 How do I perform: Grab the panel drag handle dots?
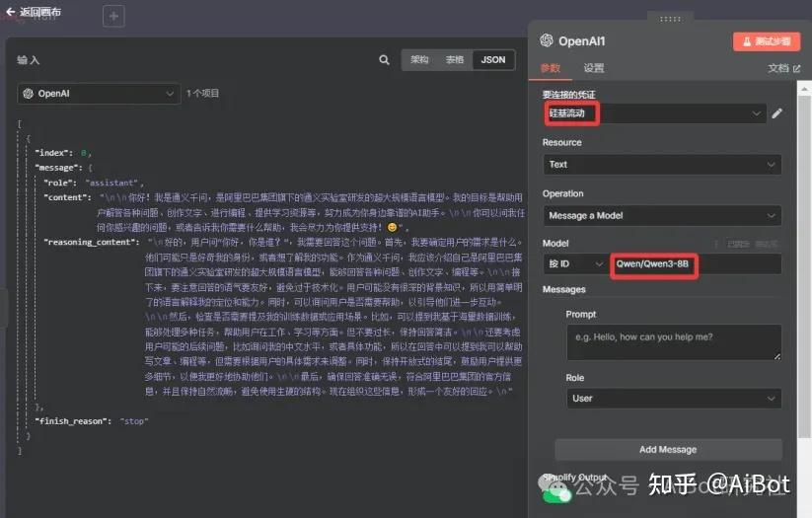tap(670, 19)
